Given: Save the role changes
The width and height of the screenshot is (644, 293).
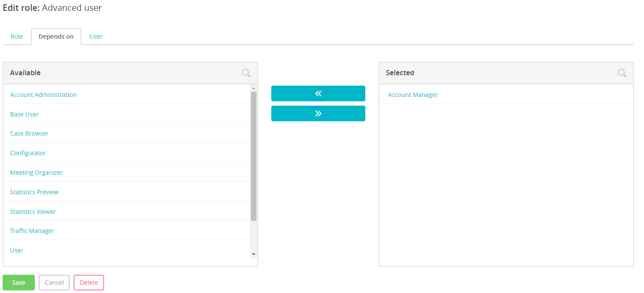Looking at the screenshot, I should 19,283.
